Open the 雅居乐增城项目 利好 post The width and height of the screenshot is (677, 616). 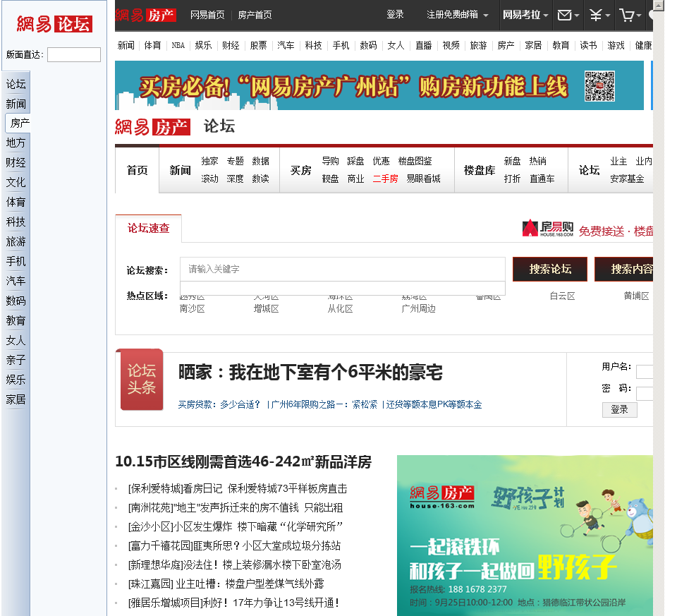point(233,603)
